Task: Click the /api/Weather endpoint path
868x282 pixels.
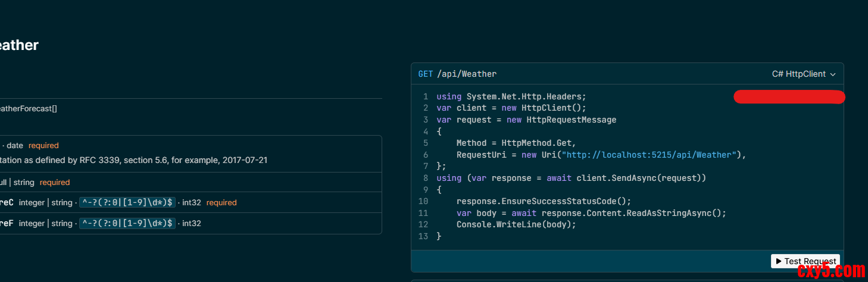Action: coord(467,74)
